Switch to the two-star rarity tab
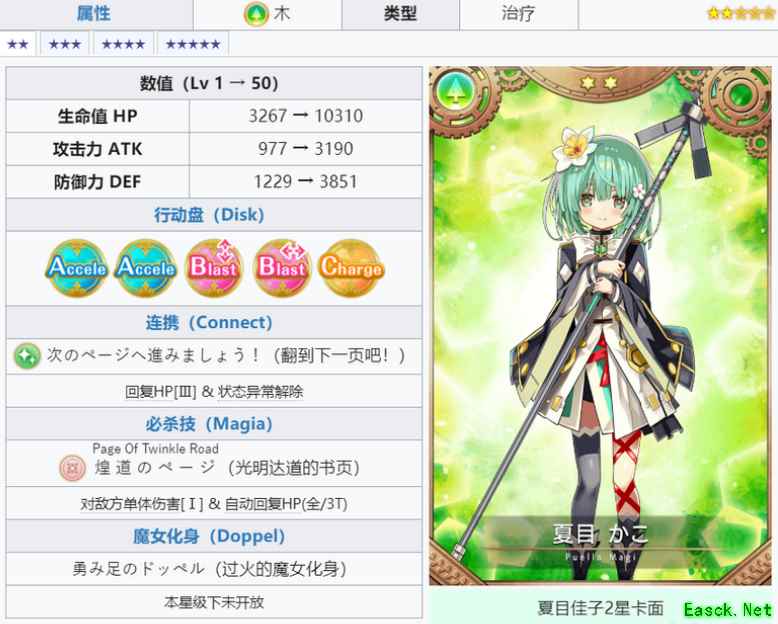This screenshot has width=778, height=624. click(x=17, y=44)
